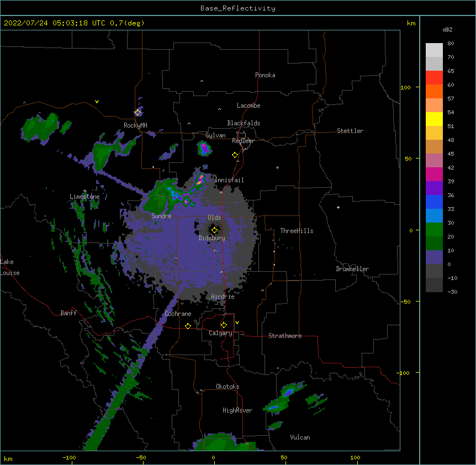Select the Strathmore label
Screen dimensions: 476x465
(x=285, y=336)
